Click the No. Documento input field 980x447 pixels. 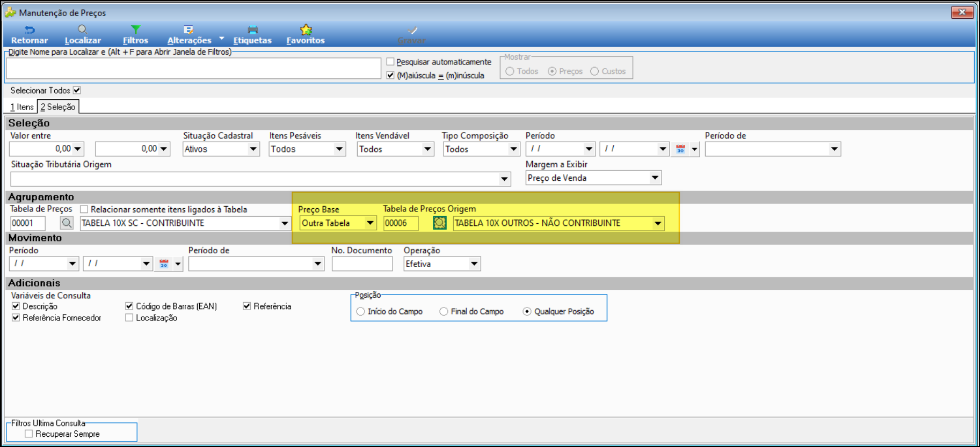coord(362,263)
